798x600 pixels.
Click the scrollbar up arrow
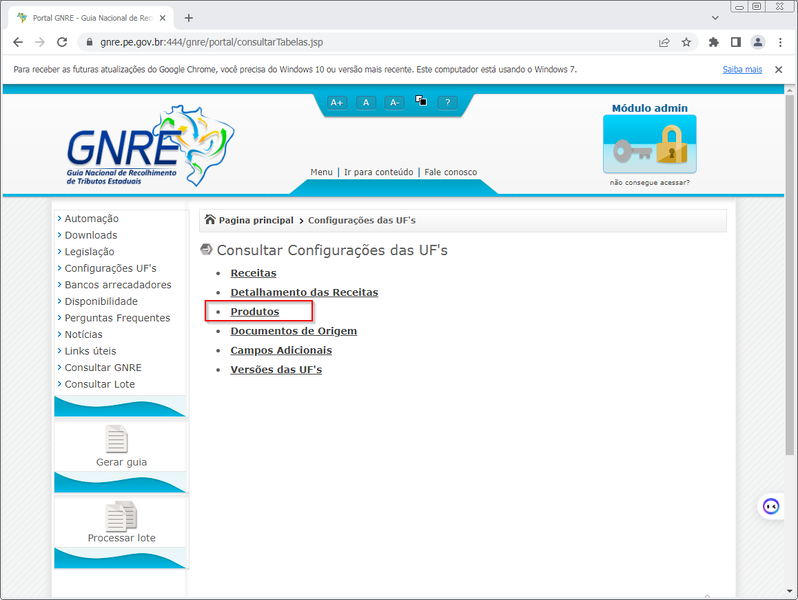tap(789, 90)
